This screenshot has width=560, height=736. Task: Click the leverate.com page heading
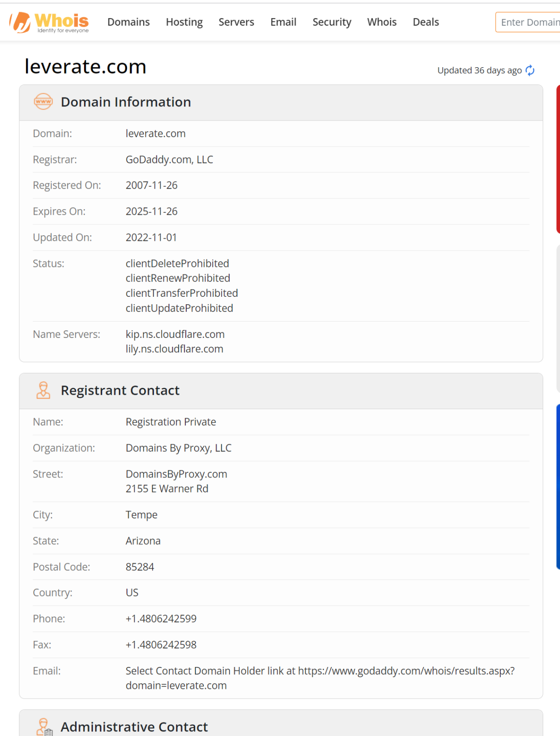[85, 67]
